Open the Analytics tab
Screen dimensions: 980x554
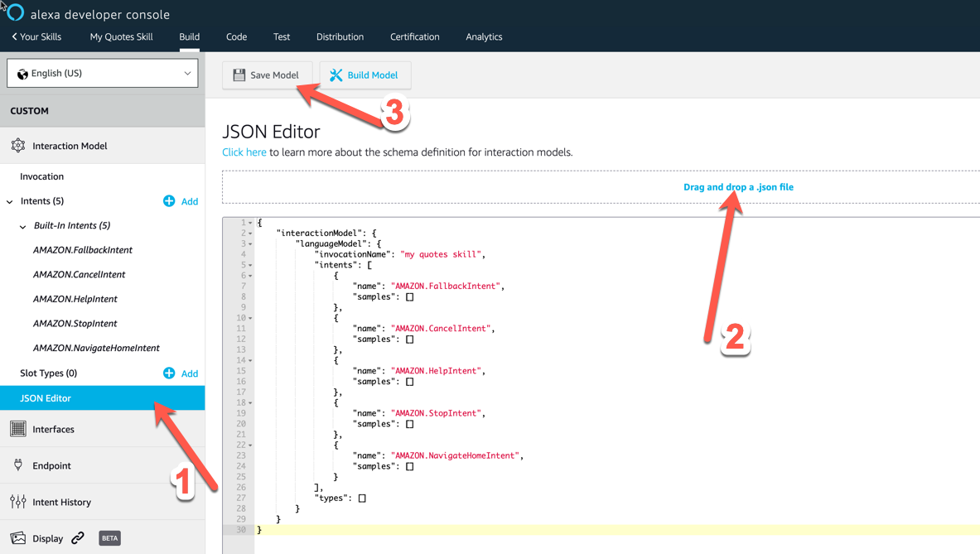[484, 36]
